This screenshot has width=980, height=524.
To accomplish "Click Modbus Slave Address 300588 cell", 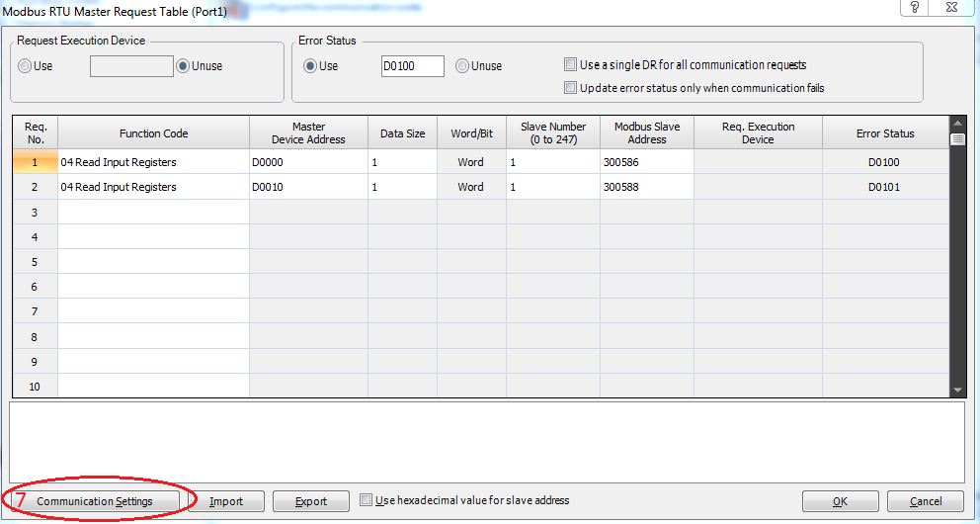I will tap(647, 187).
